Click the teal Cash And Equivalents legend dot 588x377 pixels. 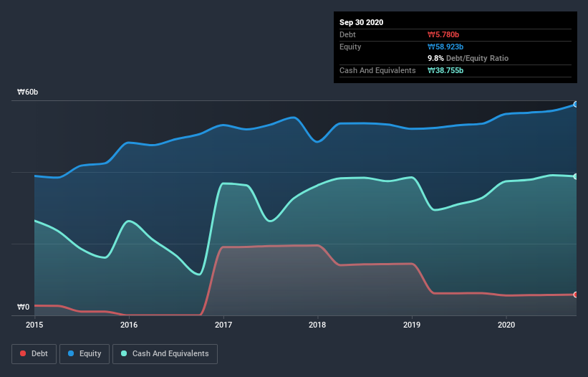124,353
